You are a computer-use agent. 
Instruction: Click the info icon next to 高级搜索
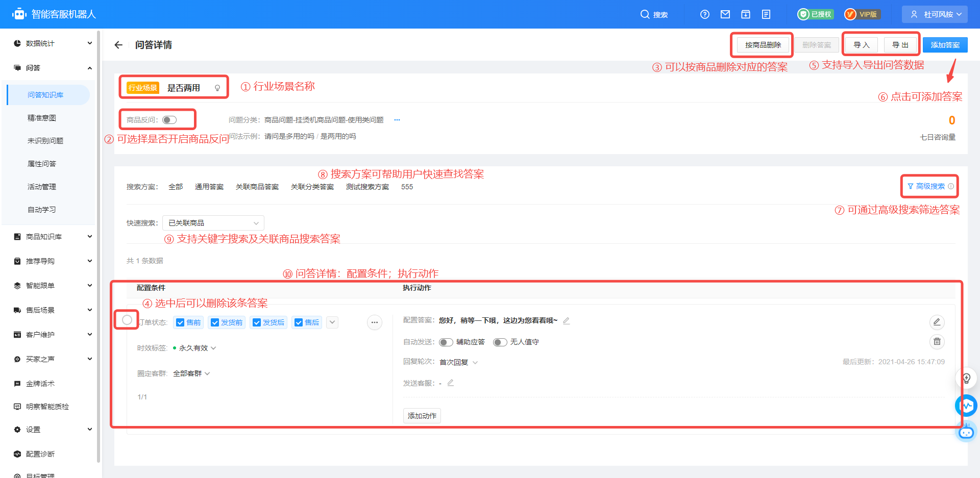click(x=951, y=186)
